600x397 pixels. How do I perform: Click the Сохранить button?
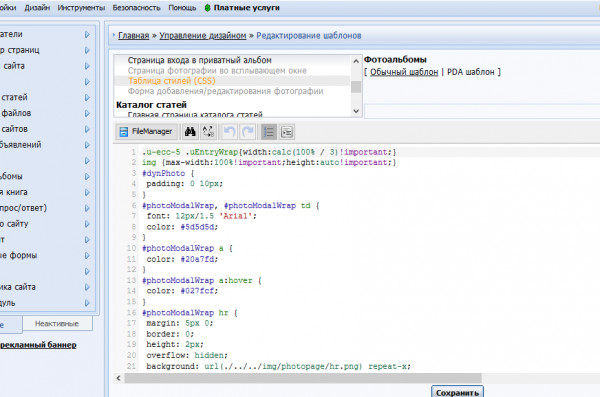(457, 392)
